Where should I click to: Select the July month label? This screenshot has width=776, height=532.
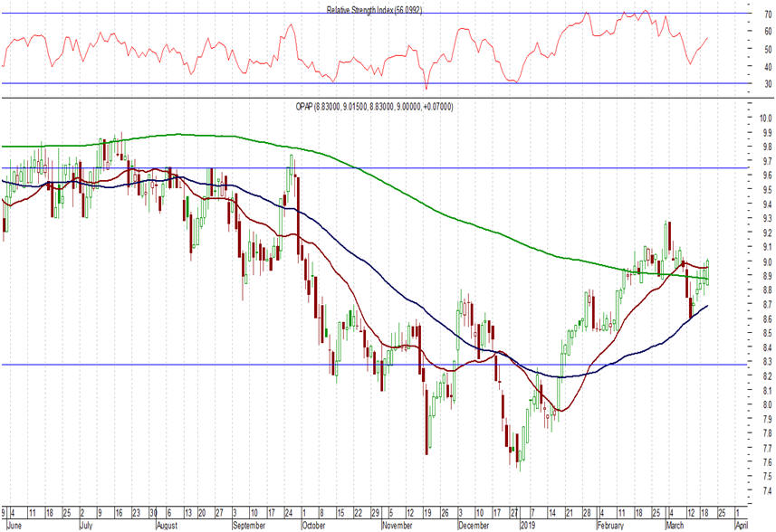pyautogui.click(x=87, y=525)
